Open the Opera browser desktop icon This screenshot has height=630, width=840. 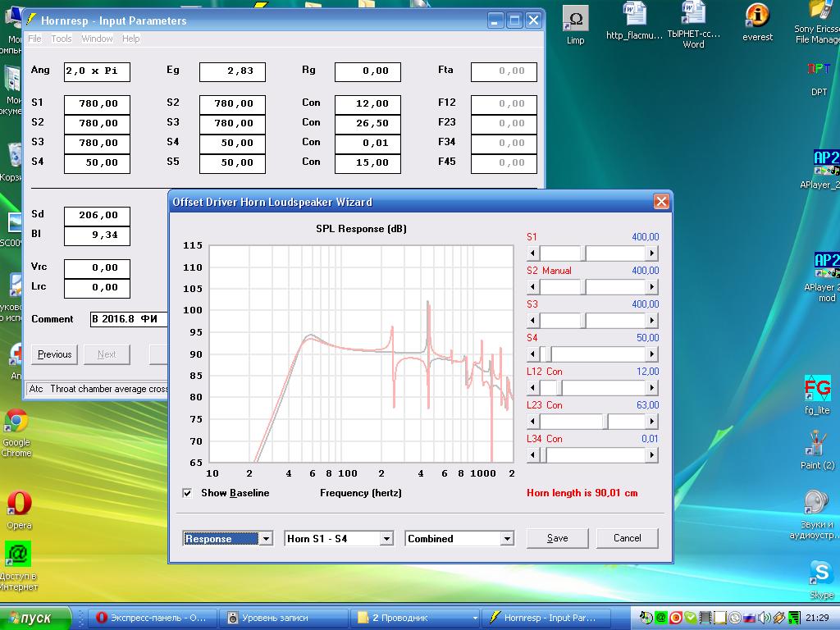click(x=18, y=503)
